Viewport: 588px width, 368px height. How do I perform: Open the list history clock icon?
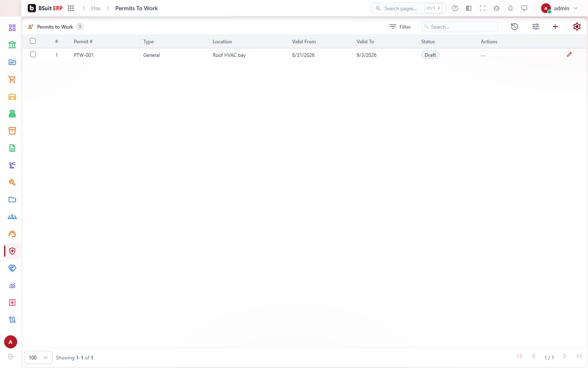pyautogui.click(x=514, y=27)
